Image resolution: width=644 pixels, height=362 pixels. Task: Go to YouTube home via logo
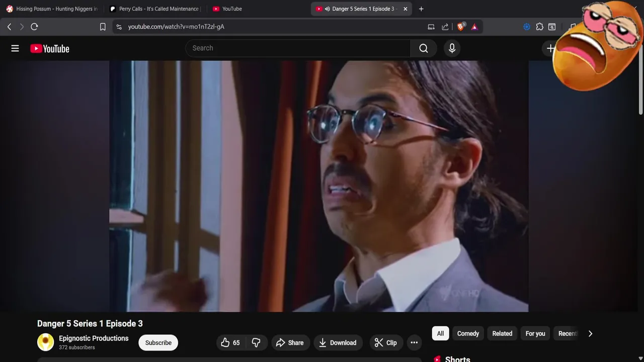pyautogui.click(x=50, y=49)
